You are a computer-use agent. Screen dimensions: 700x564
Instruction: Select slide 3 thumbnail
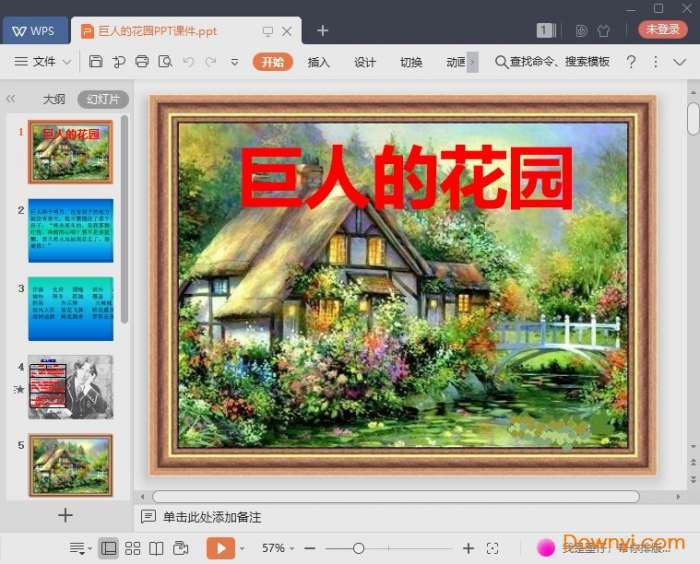71,309
